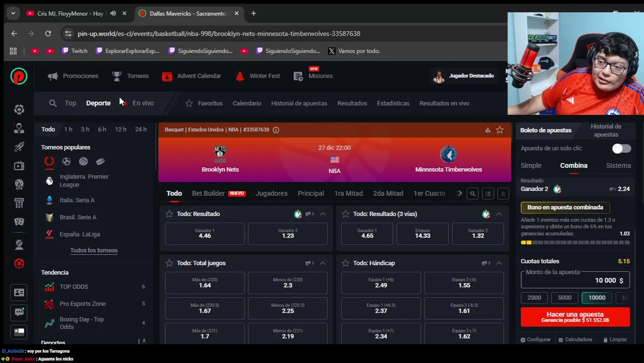Screen dimensions: 644x363
Task: Collapse the Todo: Resultado market
Action: coord(323,214)
